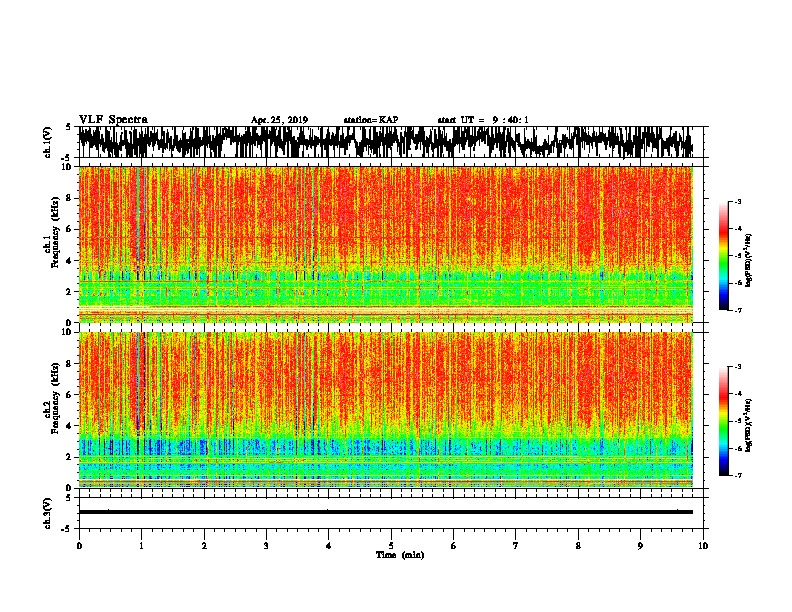The width and height of the screenshot is (792, 612).
Task: Select the "6" tick on ch.2 frequency axis
Action: tap(70, 395)
